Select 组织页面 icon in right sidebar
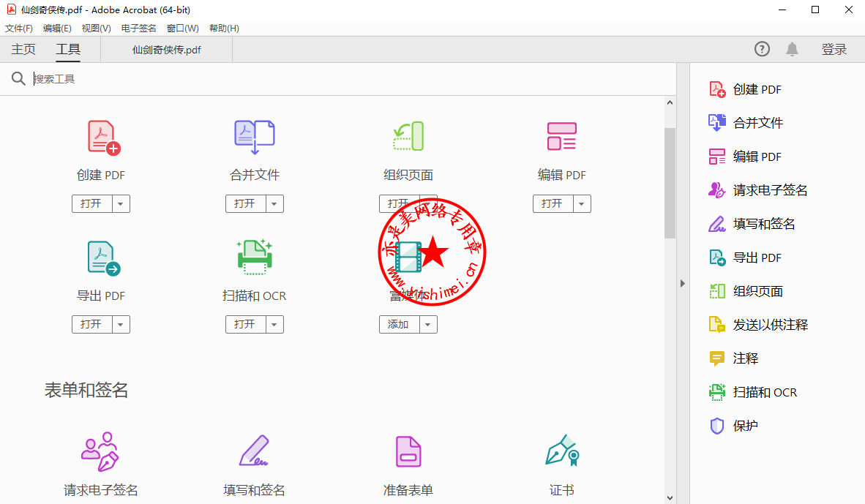 tap(717, 291)
